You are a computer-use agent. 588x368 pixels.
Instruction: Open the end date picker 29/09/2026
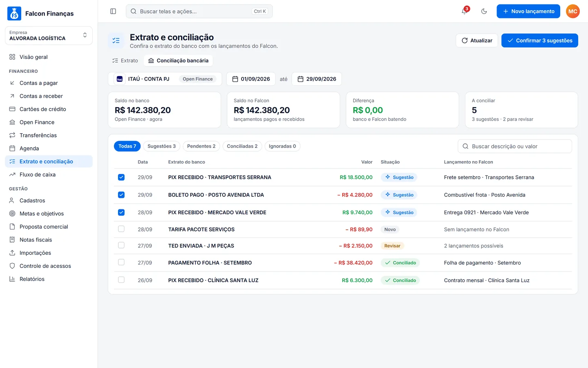[x=317, y=79]
